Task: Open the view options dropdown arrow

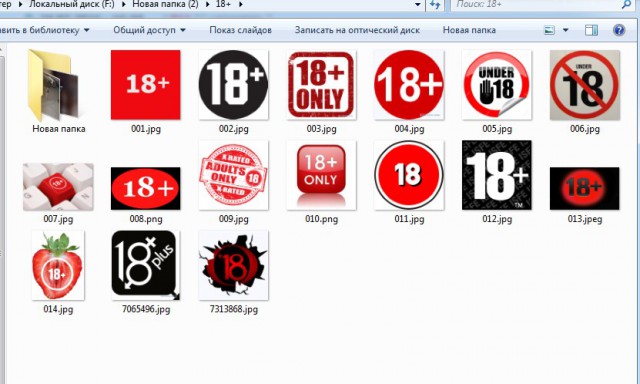Action: pyautogui.click(x=566, y=30)
